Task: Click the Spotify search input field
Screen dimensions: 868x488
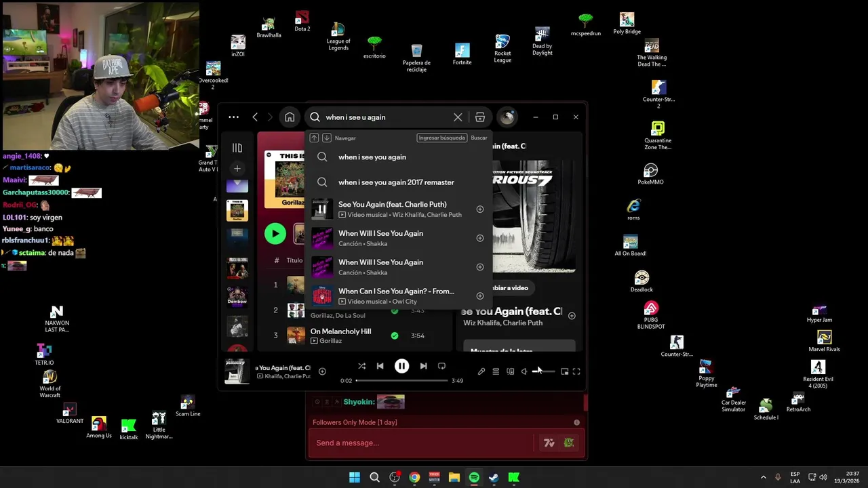Action: (x=387, y=117)
